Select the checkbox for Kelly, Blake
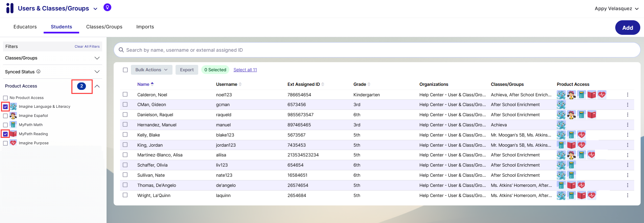The image size is (644, 223). click(125, 135)
